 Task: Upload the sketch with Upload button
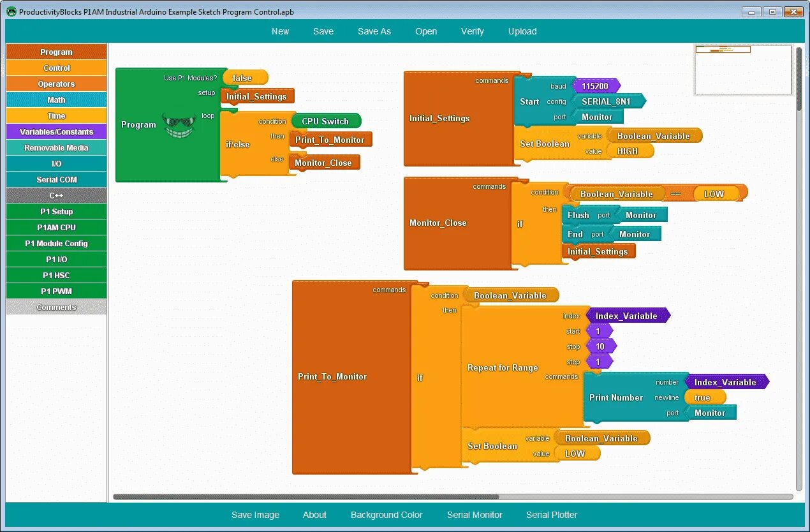pos(522,31)
